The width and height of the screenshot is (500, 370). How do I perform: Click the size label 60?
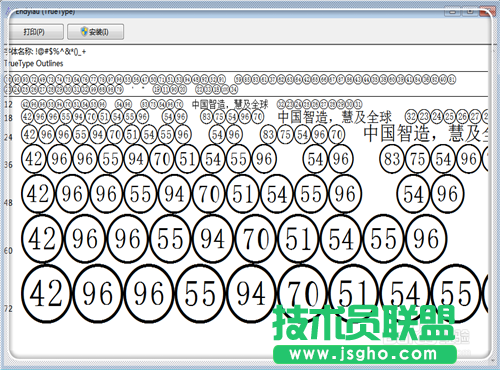point(8,251)
